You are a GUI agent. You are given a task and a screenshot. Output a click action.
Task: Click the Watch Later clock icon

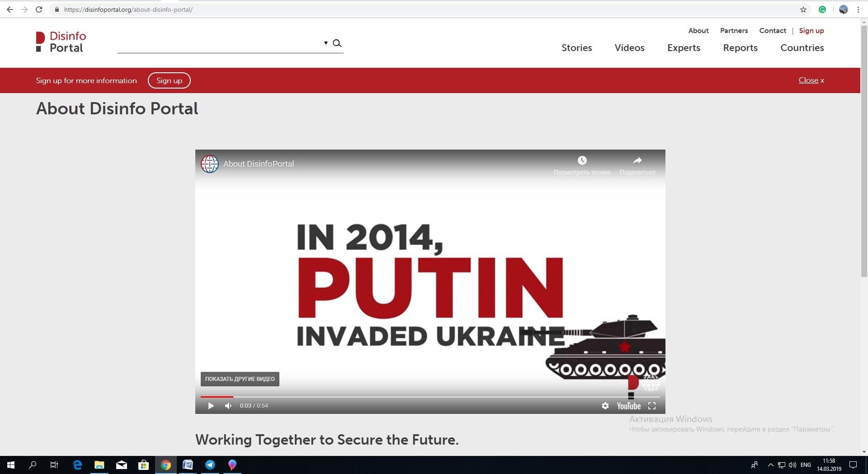(x=582, y=161)
